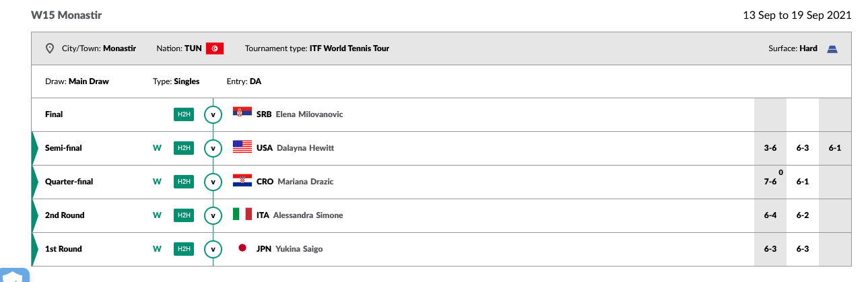This screenshot has width=868, height=282.
Task: Click the hard court surface icon
Action: click(x=832, y=48)
